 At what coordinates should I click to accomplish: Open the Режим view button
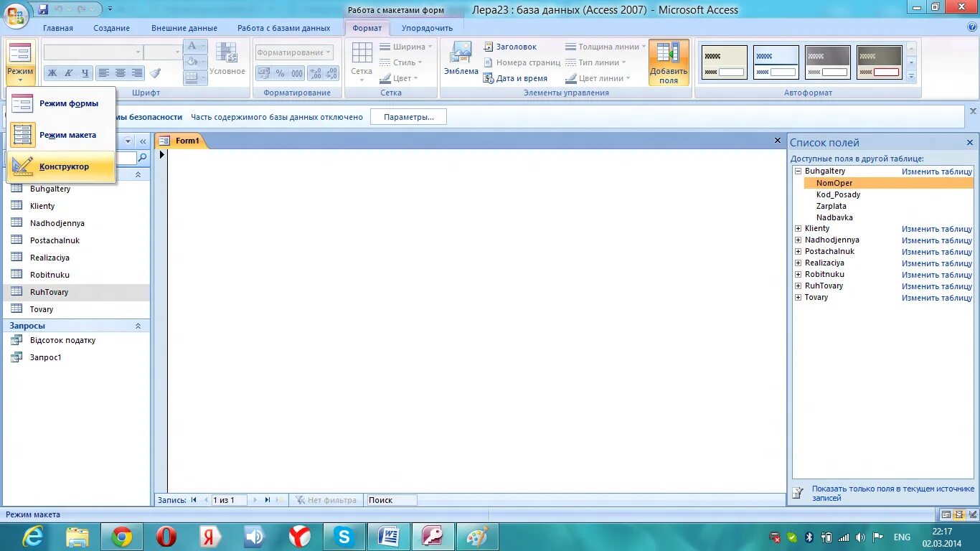[x=20, y=62]
